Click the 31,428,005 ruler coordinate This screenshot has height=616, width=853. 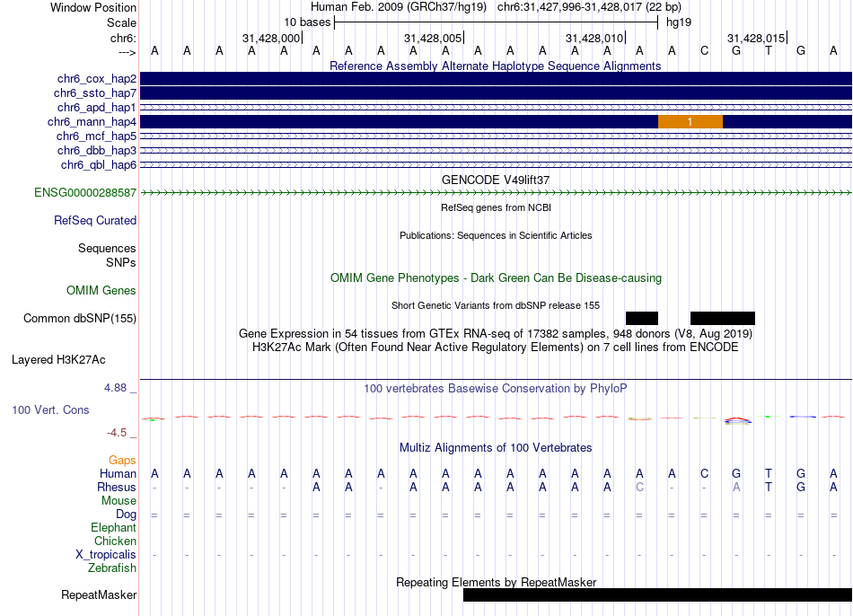(x=433, y=38)
